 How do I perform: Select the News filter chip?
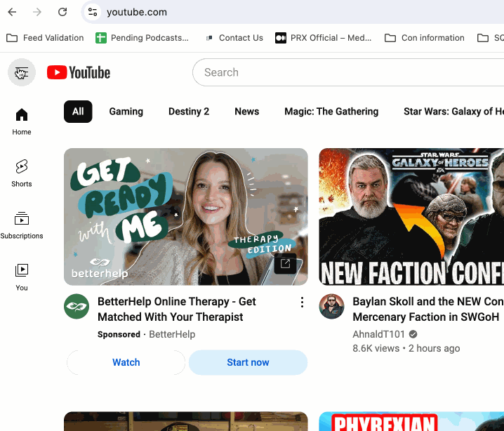(247, 112)
